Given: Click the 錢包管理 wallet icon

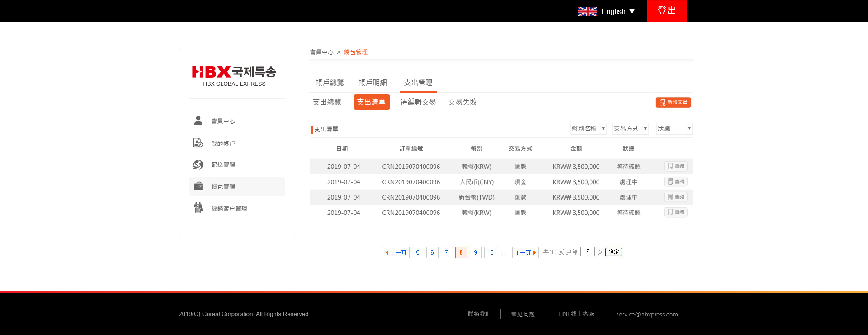Looking at the screenshot, I should tap(198, 186).
